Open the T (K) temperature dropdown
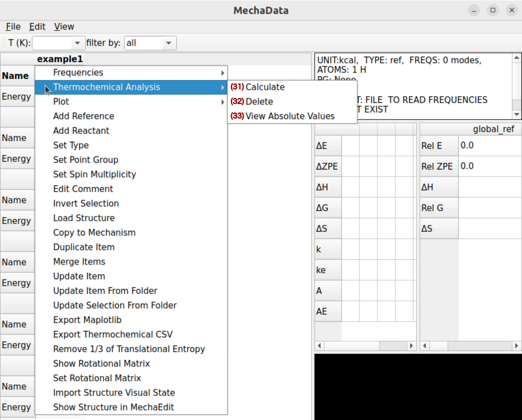The image size is (522, 420). (59, 43)
